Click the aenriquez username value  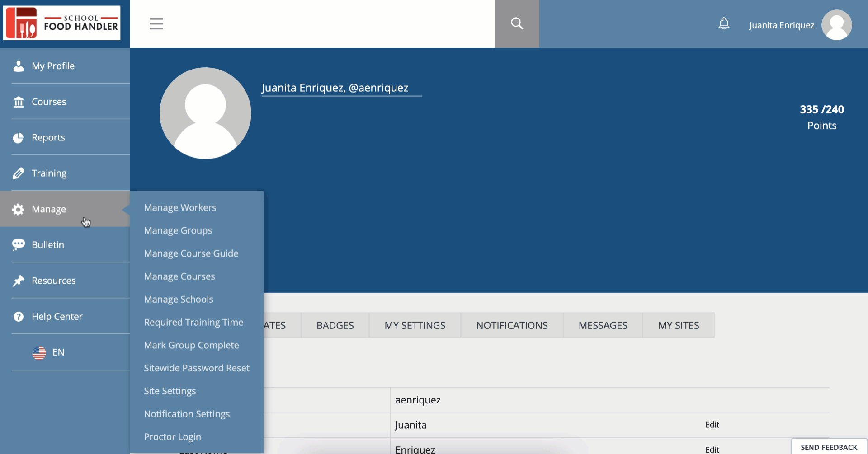click(x=418, y=400)
